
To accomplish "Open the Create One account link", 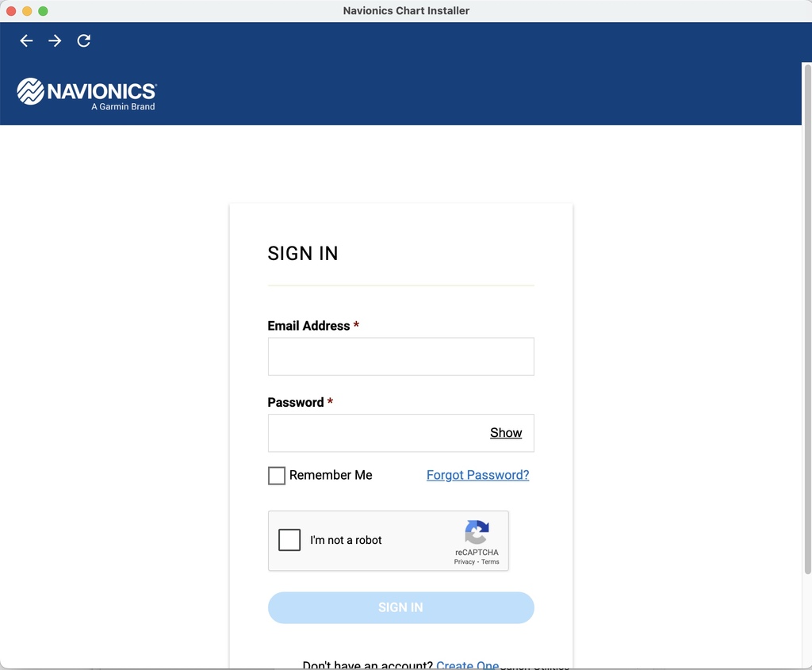I will (468, 664).
